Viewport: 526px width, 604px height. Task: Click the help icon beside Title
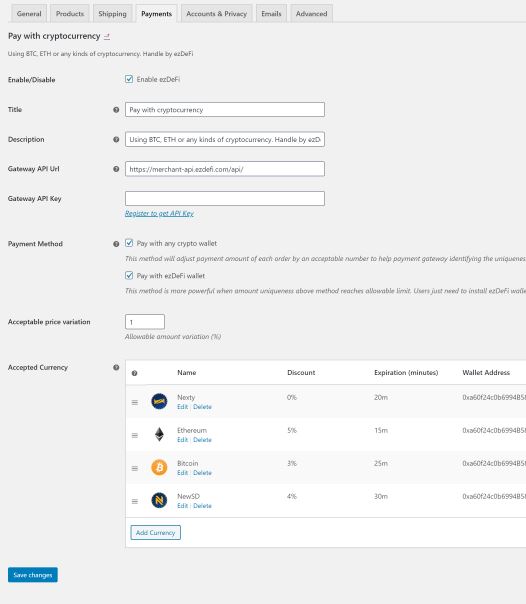[x=116, y=110]
